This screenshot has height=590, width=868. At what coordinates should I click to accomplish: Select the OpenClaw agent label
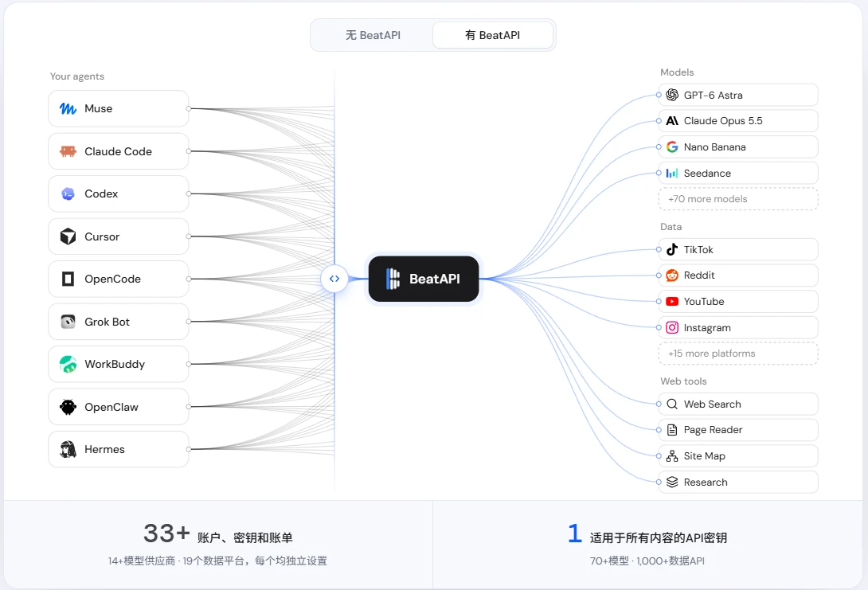[x=111, y=407]
